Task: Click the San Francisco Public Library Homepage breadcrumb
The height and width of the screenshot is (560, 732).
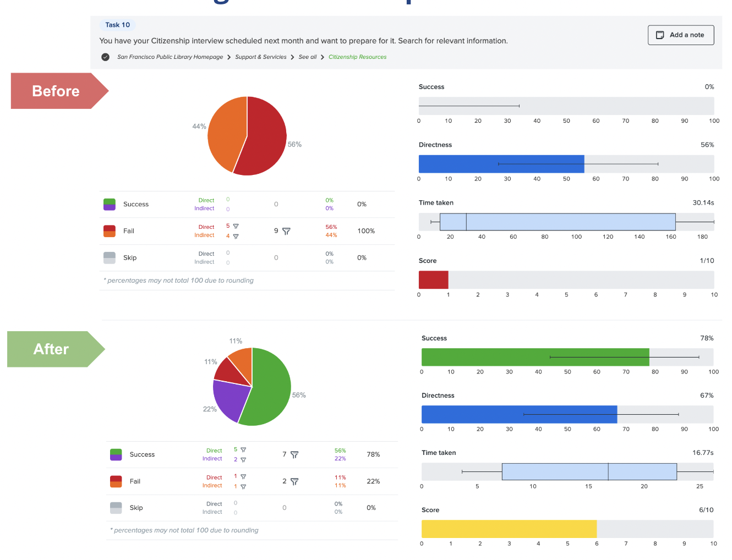Action: tap(170, 57)
